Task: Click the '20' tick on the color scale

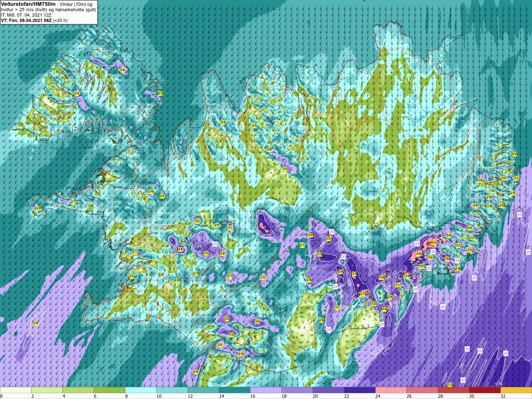Action: pyautogui.click(x=315, y=396)
